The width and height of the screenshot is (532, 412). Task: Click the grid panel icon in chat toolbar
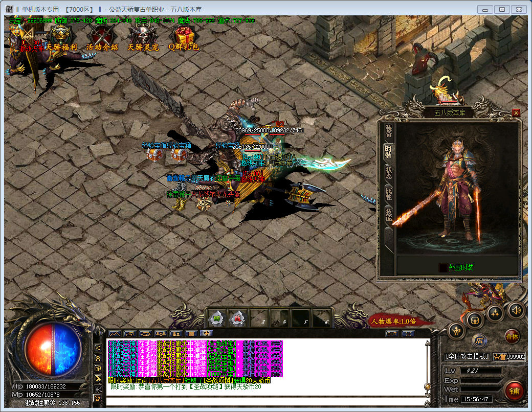(191, 334)
